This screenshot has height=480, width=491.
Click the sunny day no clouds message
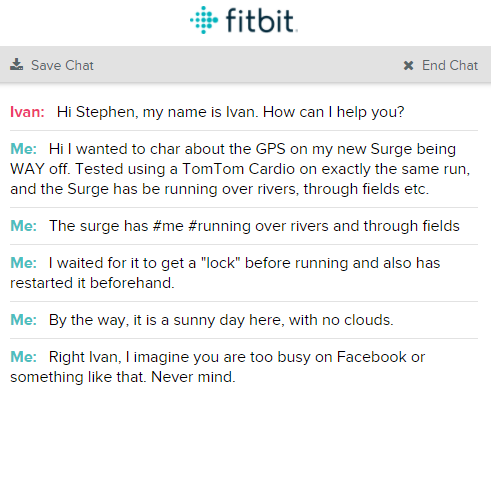coord(221,320)
